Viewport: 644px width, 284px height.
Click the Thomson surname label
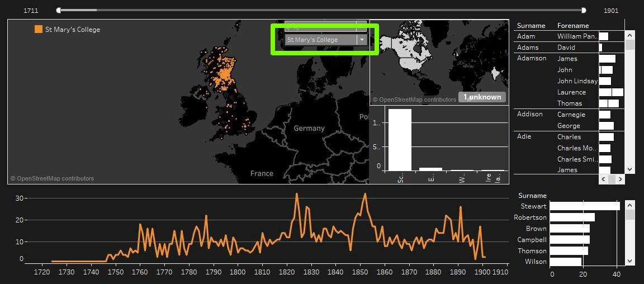tap(532, 250)
